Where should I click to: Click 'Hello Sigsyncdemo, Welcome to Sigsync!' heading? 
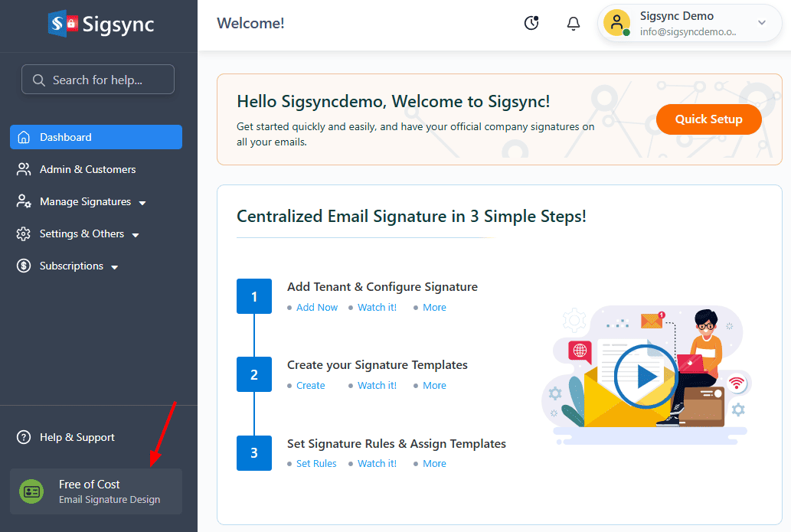(x=394, y=102)
